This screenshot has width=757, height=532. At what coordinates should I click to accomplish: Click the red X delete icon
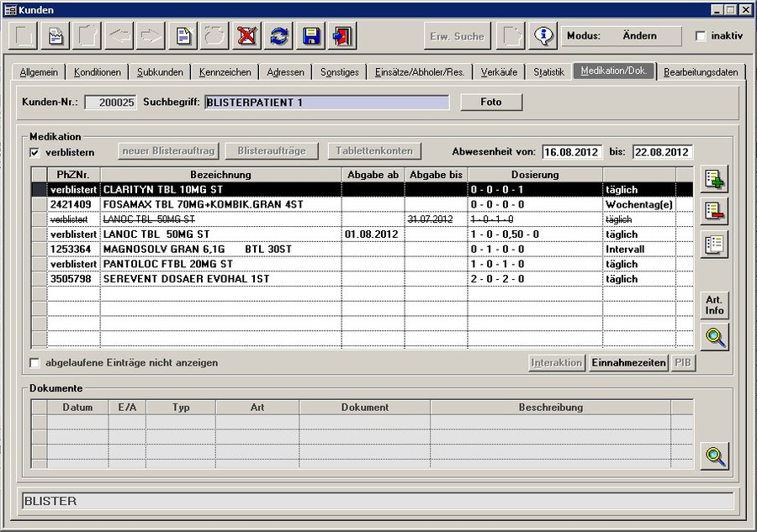[246, 36]
